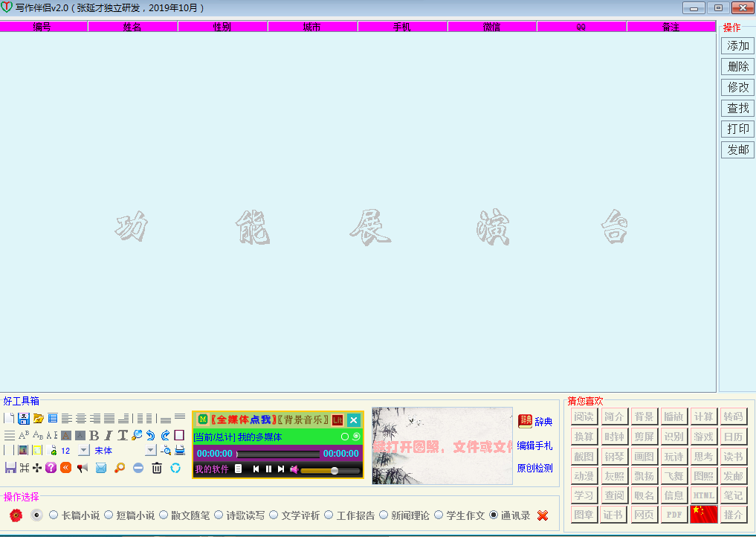Click the Italic formatting icon
The width and height of the screenshot is (756, 537).
click(109, 435)
